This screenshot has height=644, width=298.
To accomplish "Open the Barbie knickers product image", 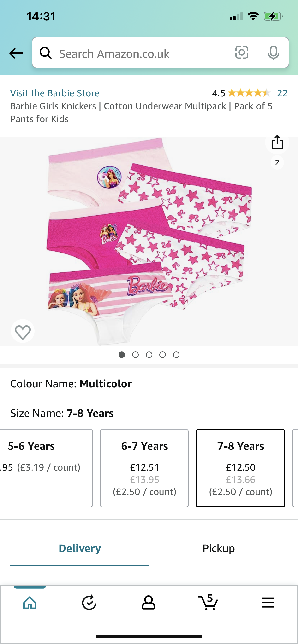I will coord(149,241).
